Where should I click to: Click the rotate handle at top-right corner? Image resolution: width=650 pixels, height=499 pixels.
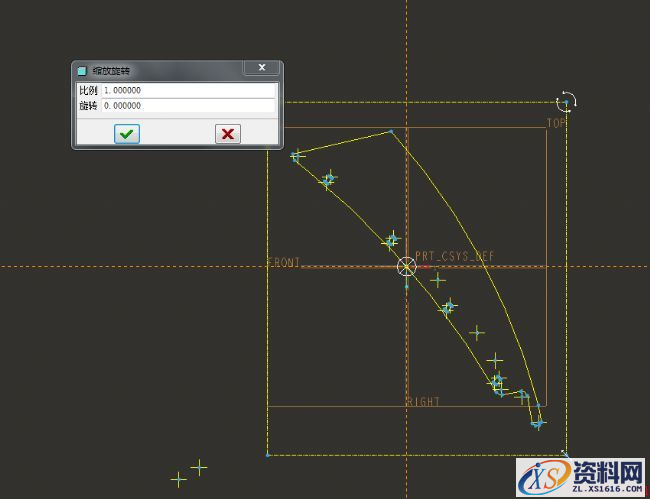click(567, 101)
